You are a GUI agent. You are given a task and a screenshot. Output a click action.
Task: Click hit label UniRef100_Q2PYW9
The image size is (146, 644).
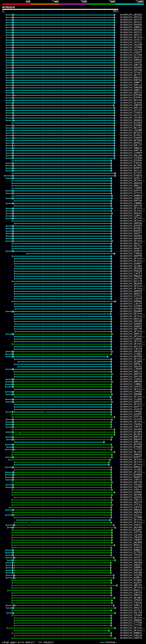131,70
